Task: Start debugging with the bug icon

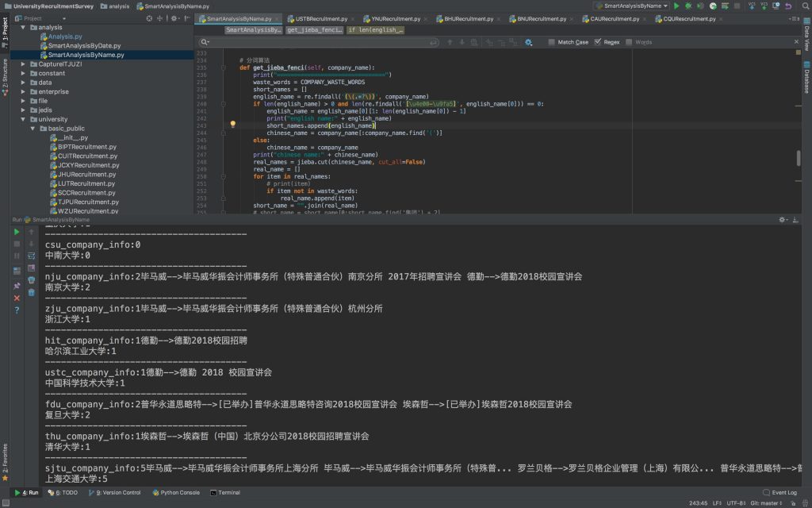Action: pyautogui.click(x=688, y=6)
